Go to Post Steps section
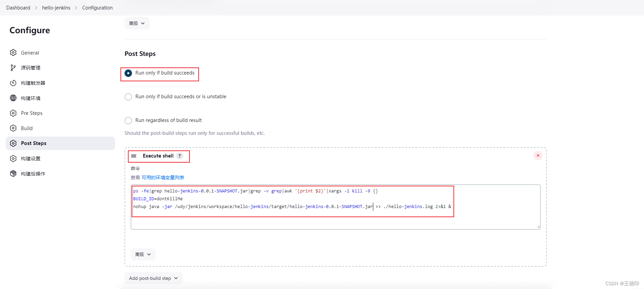This screenshot has height=289, width=644. pos(60,143)
